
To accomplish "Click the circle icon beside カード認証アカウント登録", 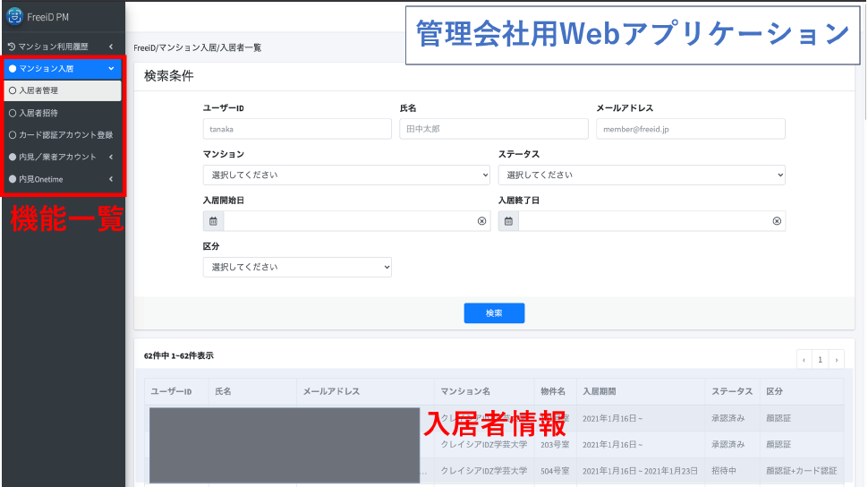I will [13, 135].
